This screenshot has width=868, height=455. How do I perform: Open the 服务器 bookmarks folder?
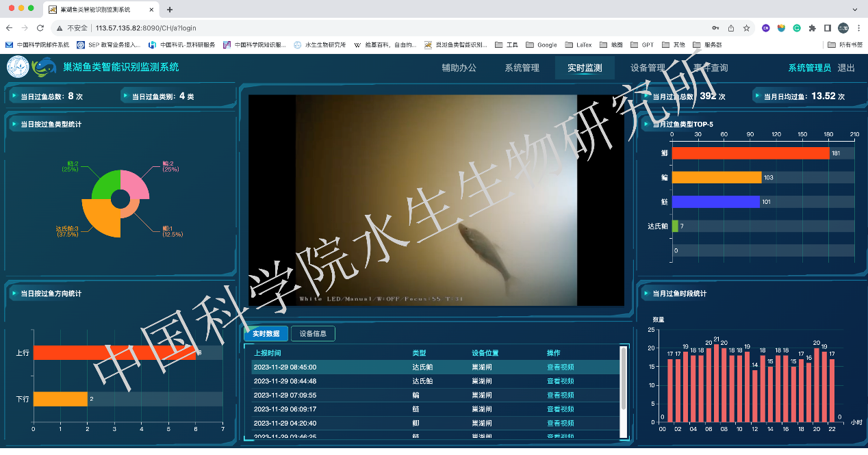(x=706, y=45)
